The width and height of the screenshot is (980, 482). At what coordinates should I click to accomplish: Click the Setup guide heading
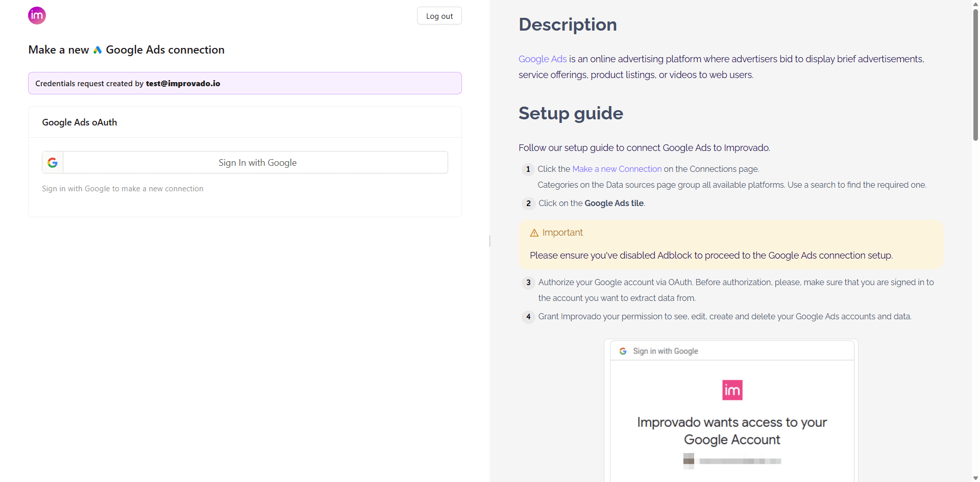[x=571, y=113]
